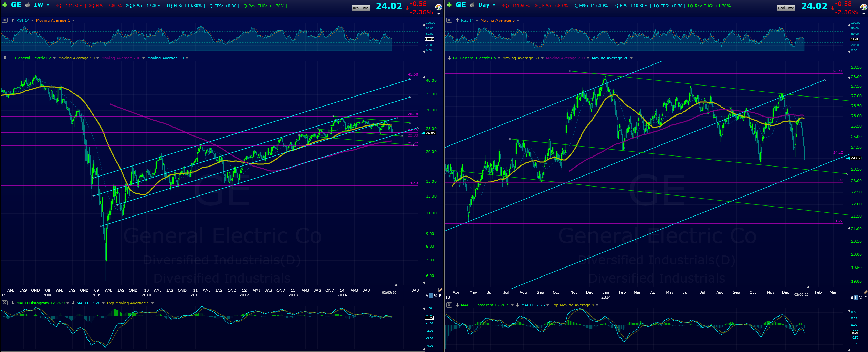Screen dimensions: 868x352
Task: Select percent '%' scale on weekly chart
Action: 436,296
